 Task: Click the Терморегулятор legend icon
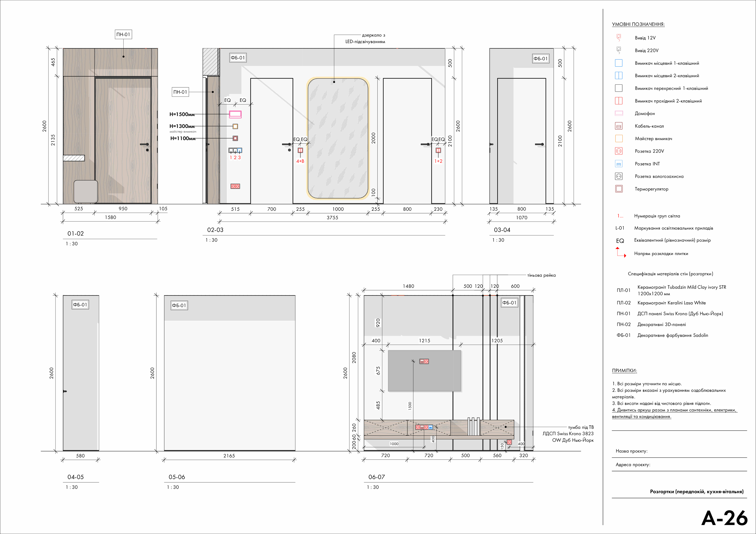coord(619,189)
